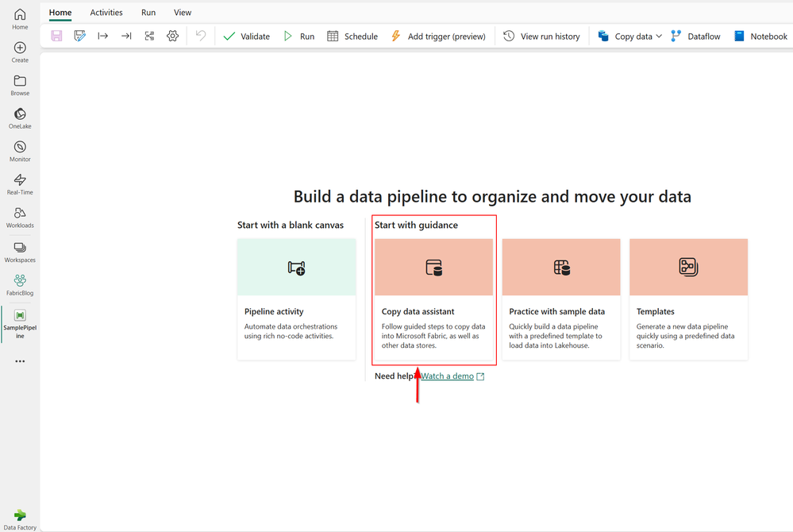Click external link icon beside Watch a demo
The image size is (793, 532).
point(480,376)
